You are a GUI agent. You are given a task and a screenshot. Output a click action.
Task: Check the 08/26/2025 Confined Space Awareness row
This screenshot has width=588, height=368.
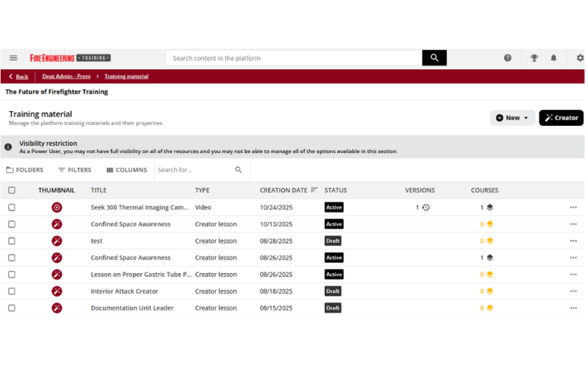point(12,258)
